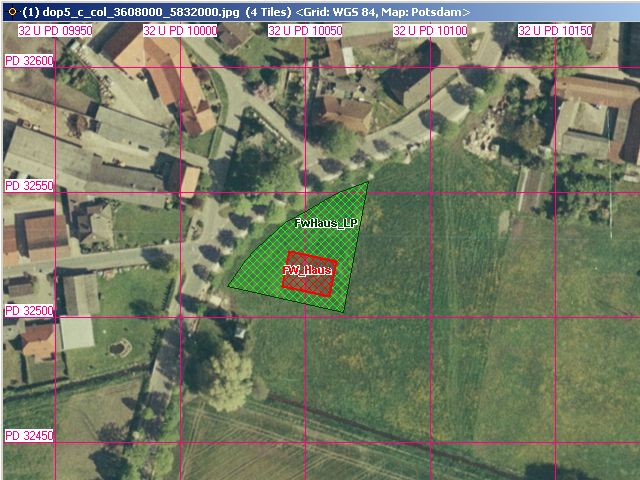Click grid label PD 32500
Viewport: 640px width, 480px height.
click(x=29, y=311)
